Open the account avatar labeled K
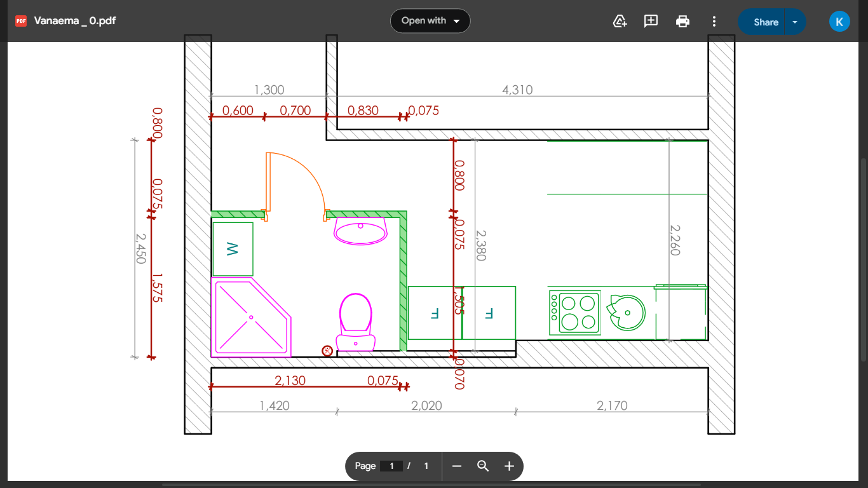The image size is (868, 488). (839, 21)
